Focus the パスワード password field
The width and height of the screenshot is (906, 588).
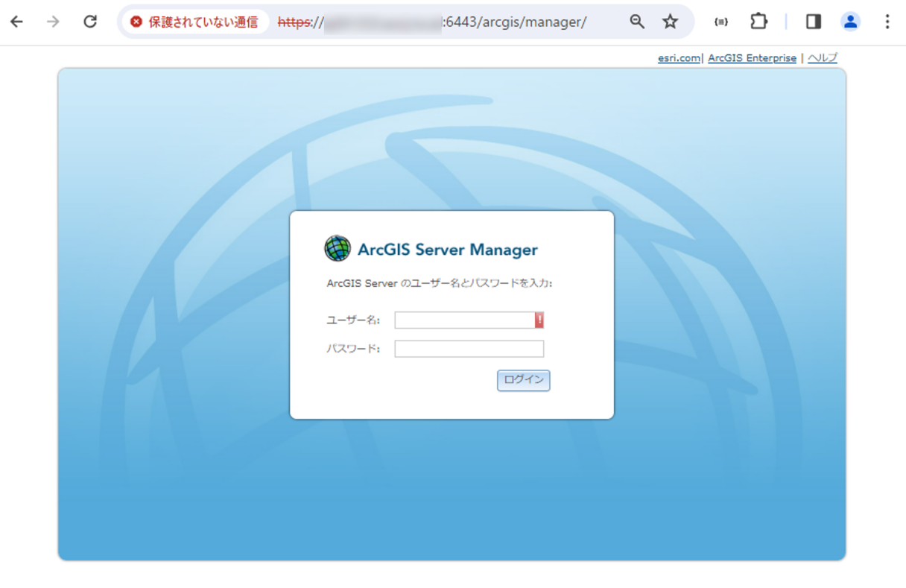469,349
